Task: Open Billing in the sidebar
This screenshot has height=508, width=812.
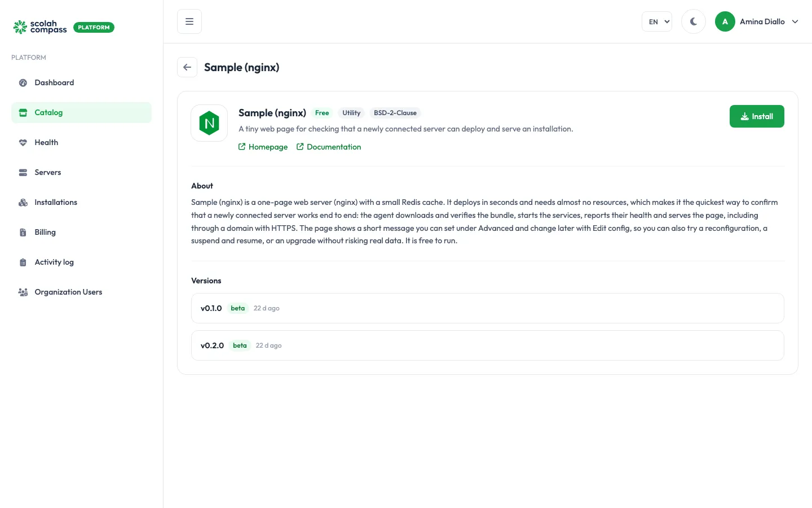Action: coord(81,233)
